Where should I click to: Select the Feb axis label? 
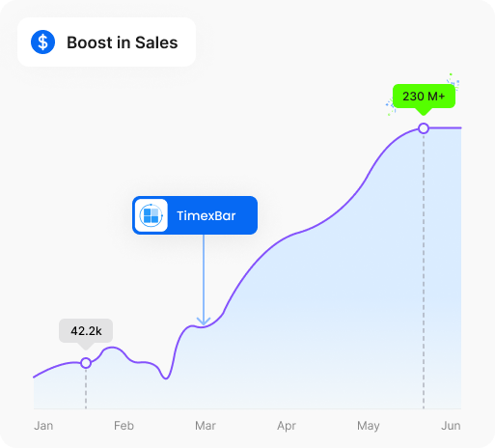124,426
